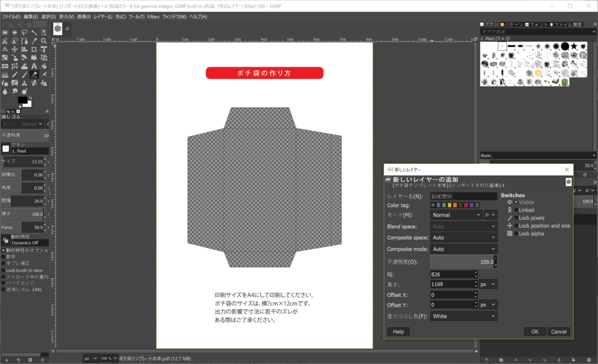Open the 塗りつぶし色 dropdown showing White
Image resolution: width=598 pixels, height=364 pixels.
coord(463,316)
